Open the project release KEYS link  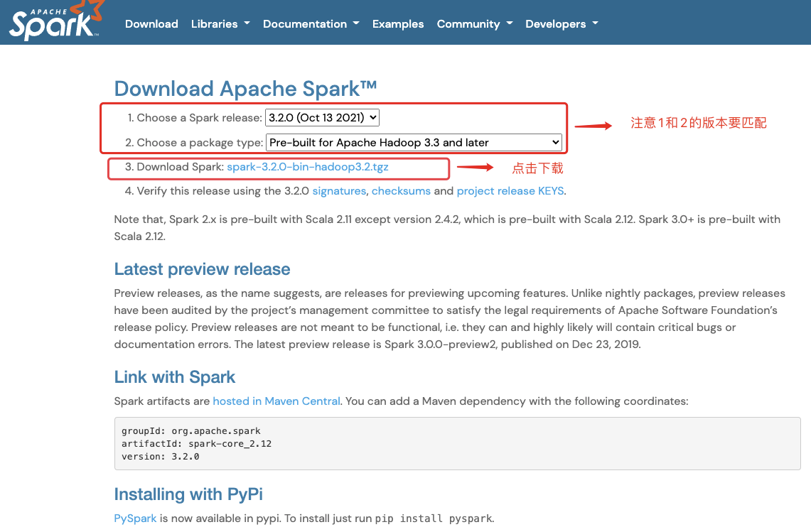[x=510, y=191]
